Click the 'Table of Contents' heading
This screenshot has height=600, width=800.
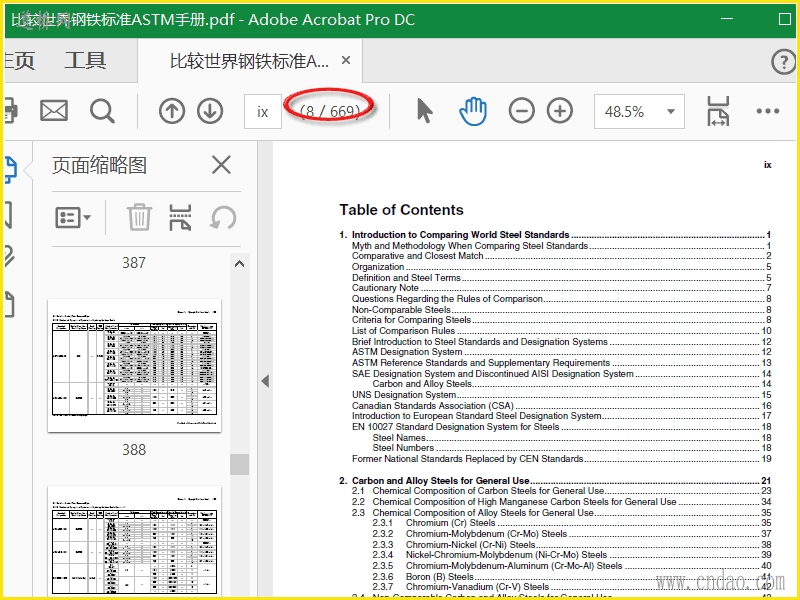tap(402, 210)
